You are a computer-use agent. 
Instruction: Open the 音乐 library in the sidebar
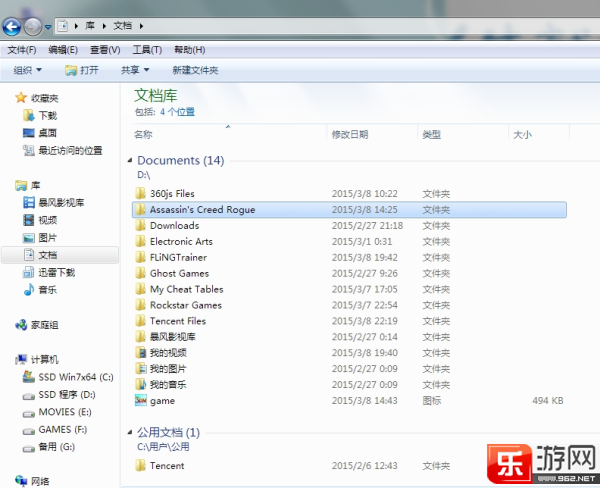(x=40, y=290)
